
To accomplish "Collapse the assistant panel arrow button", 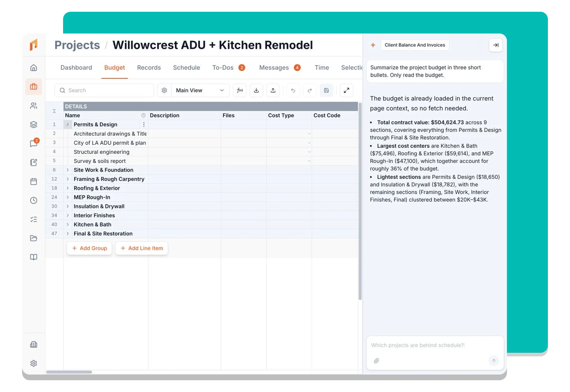I will tap(496, 45).
